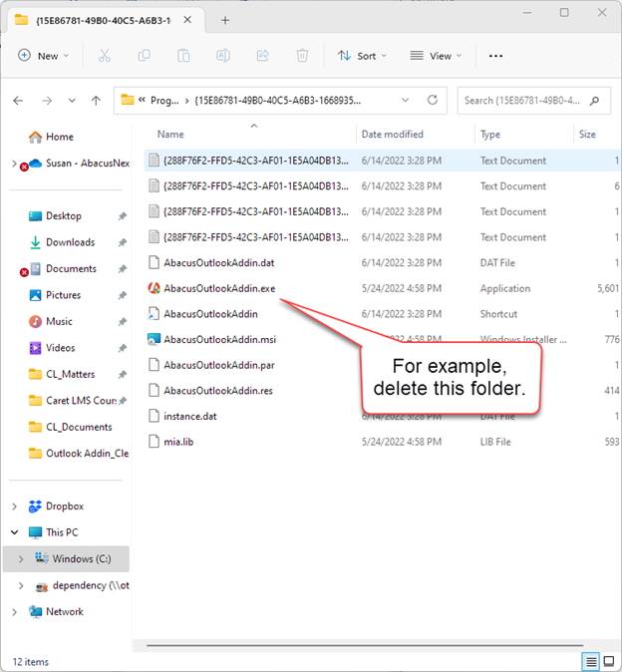Expand the Dropbox tree node
Image resolution: width=622 pixels, height=672 pixels.
[x=15, y=506]
